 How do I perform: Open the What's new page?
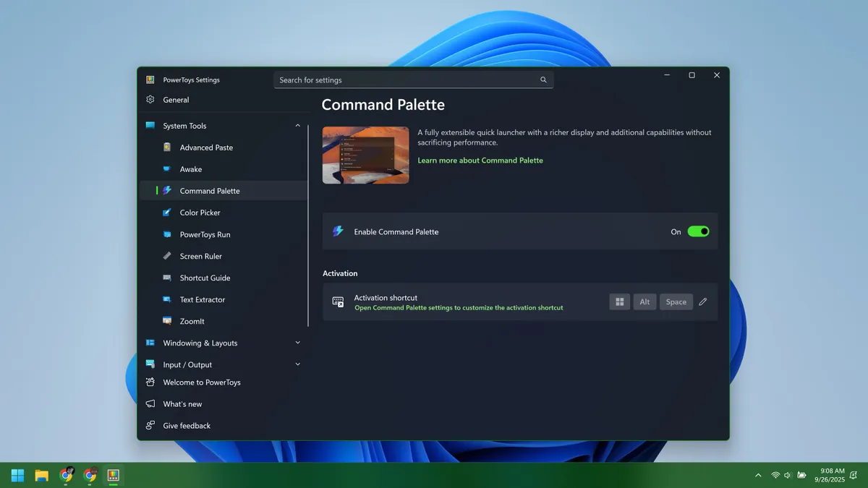(182, 404)
